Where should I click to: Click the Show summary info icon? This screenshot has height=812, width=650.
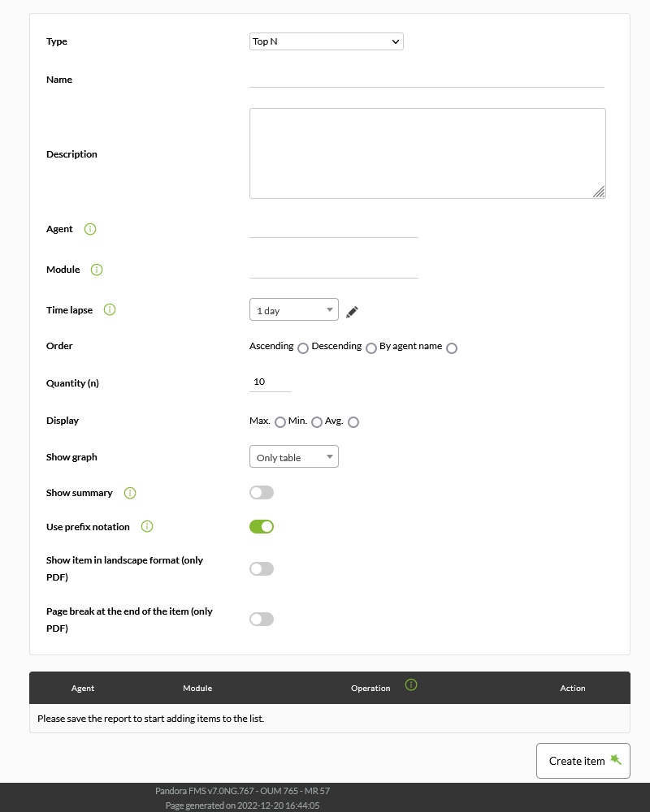click(x=130, y=493)
